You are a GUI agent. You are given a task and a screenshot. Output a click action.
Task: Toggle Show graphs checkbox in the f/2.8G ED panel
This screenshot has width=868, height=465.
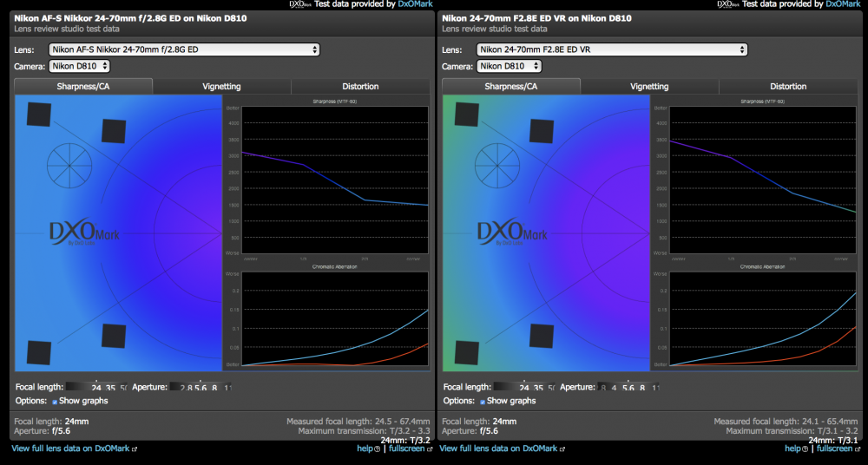55,402
